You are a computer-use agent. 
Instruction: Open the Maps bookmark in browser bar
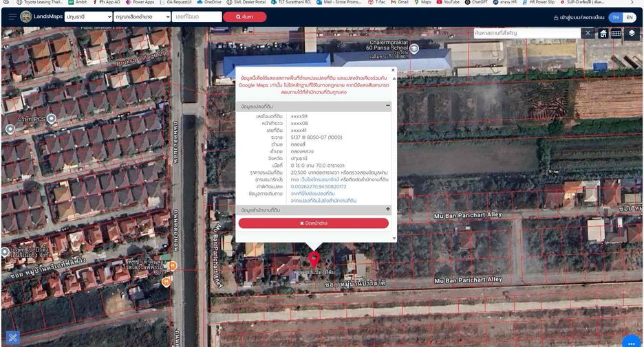click(422, 2)
